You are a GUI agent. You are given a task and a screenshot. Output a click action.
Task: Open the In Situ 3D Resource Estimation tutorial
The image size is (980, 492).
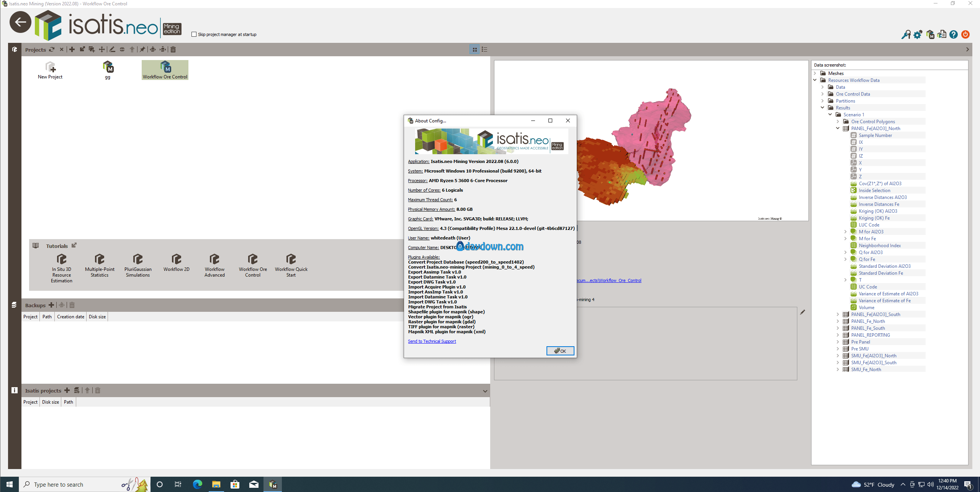(62, 268)
